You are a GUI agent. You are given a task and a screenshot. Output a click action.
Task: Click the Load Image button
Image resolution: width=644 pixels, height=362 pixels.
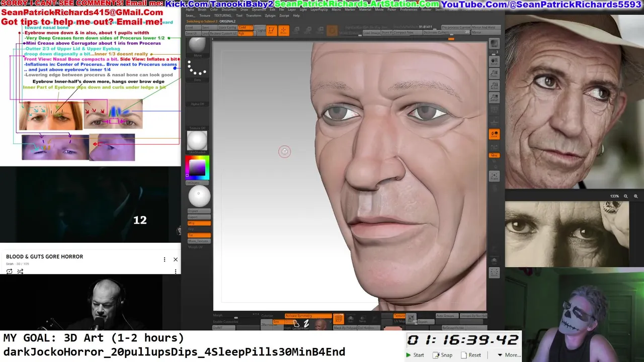[372, 33]
